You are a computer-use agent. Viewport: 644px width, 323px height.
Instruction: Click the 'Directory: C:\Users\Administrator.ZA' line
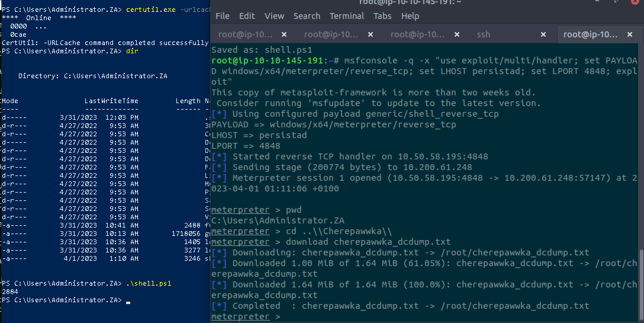point(93,76)
